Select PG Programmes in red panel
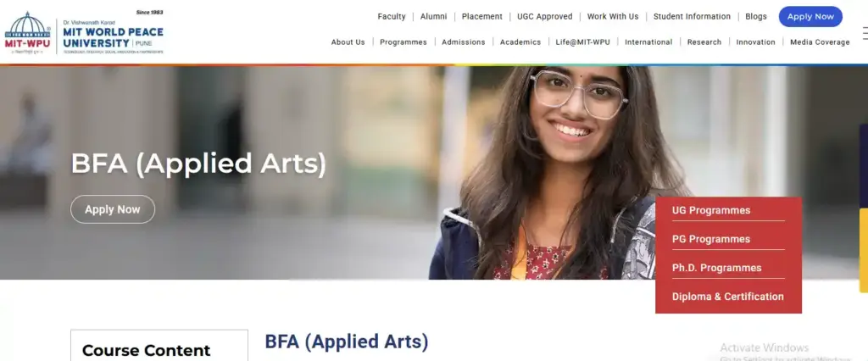 coord(711,239)
